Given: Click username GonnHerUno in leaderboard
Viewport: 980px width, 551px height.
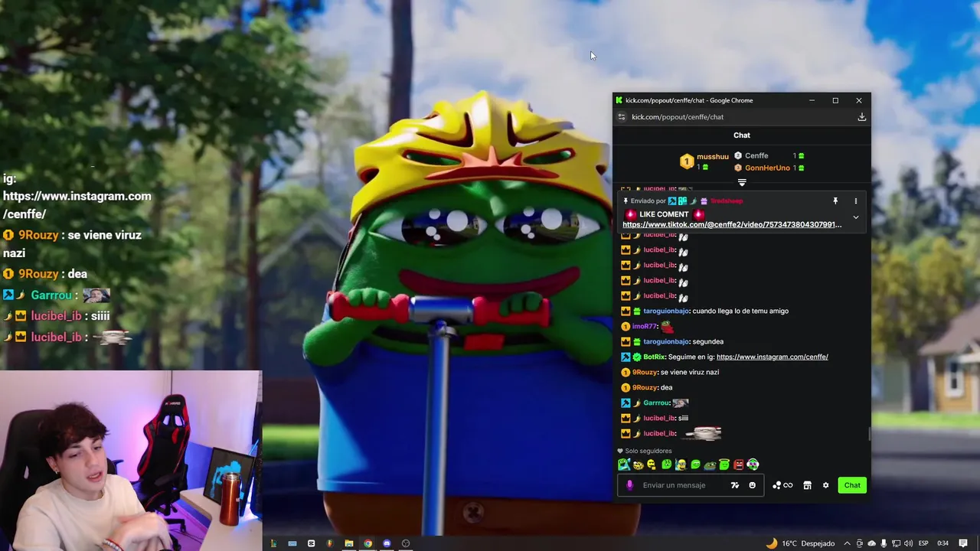Looking at the screenshot, I should [x=767, y=168].
